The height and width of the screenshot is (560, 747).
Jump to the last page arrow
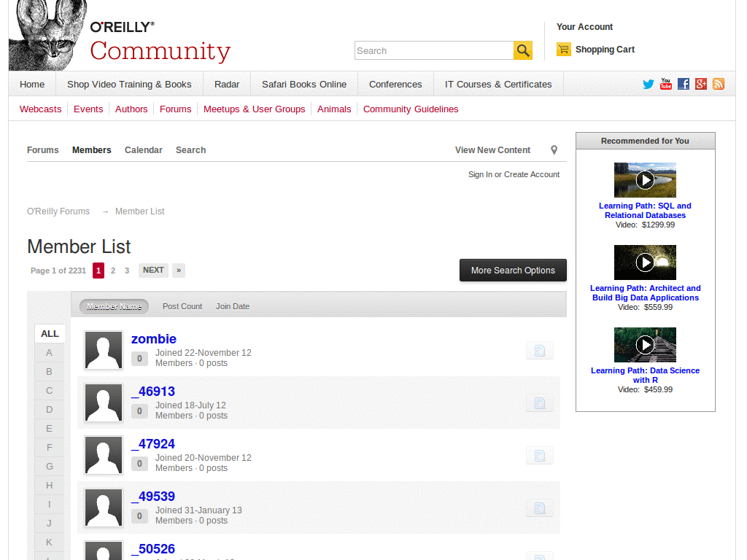click(179, 271)
